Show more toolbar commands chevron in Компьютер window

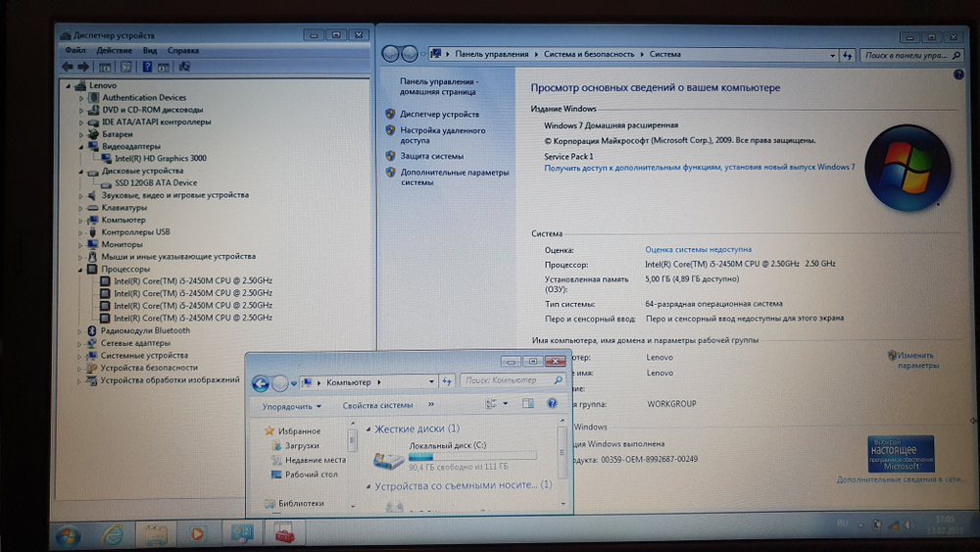(430, 405)
